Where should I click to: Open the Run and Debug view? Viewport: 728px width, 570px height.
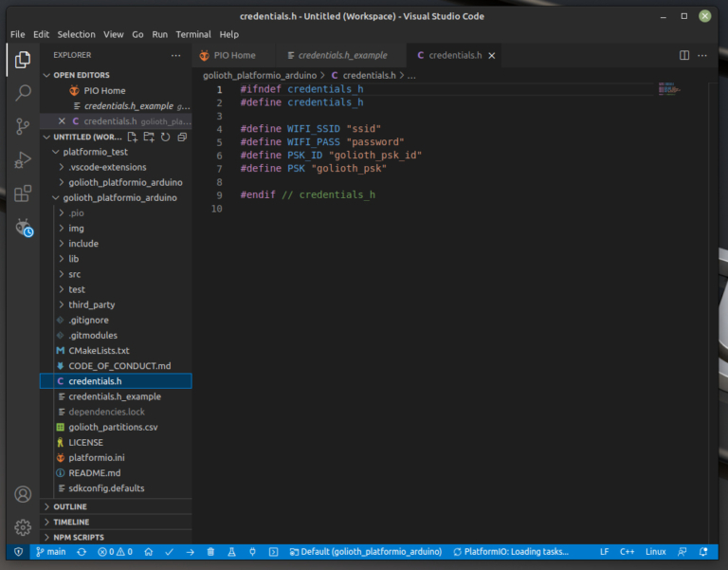(x=23, y=160)
